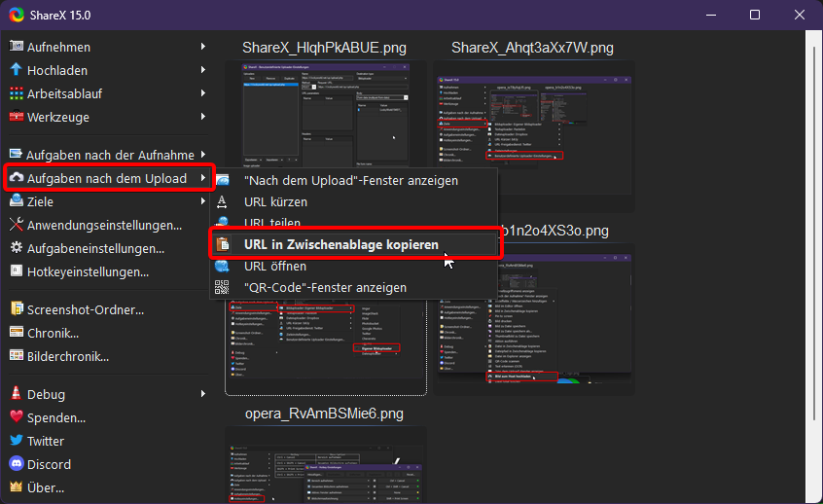
Task: Click the Arbeitsablauf grid icon
Action: 16,93
